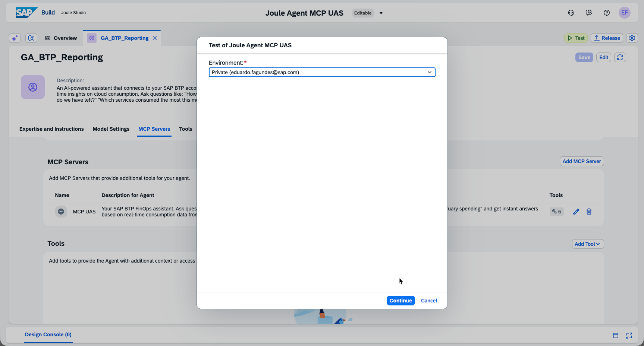Viewport: 644px width, 346px height.
Task: Open the Design Console (0) tab
Action: 48,334
